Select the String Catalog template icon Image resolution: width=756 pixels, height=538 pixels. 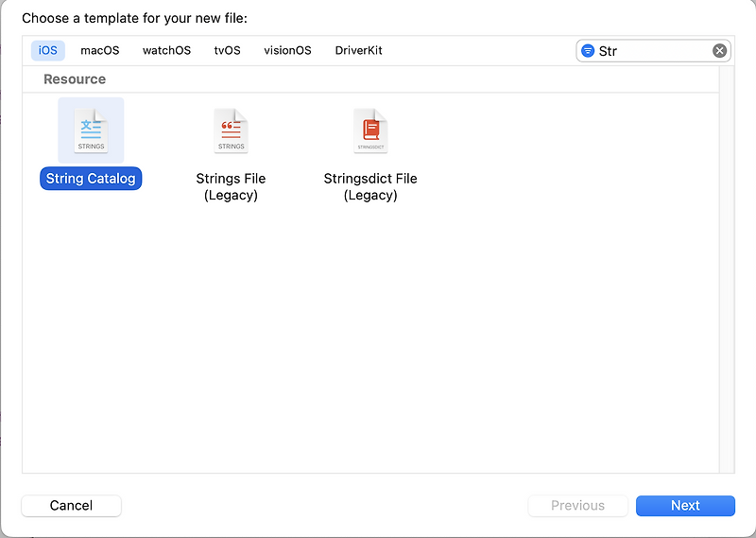[x=91, y=130]
